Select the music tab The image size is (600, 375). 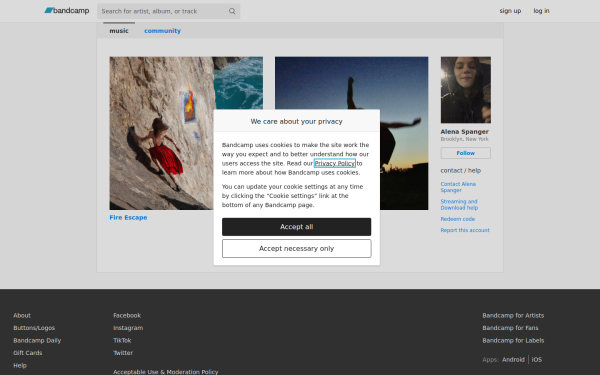click(119, 31)
